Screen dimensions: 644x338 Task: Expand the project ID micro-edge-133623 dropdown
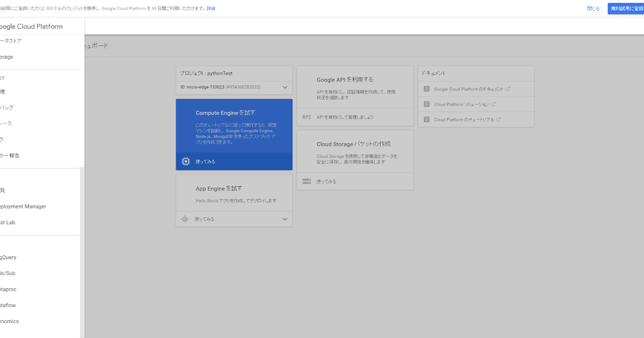285,87
